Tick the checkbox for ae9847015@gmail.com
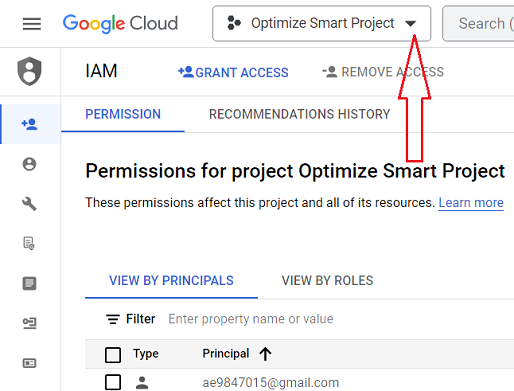Viewport: 514px width, 391px height. pos(113,382)
